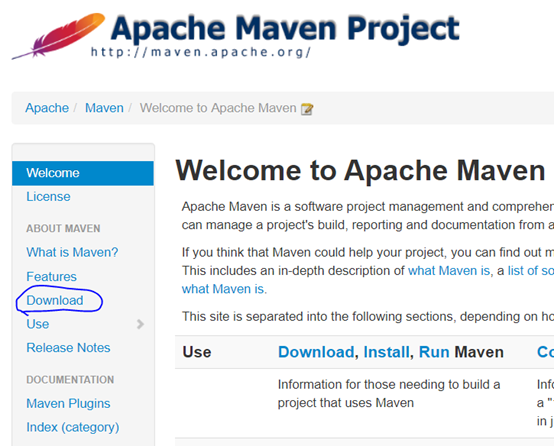This screenshot has width=554, height=446.
Task: Click the edit page icon in breadcrumb
Action: 307,109
